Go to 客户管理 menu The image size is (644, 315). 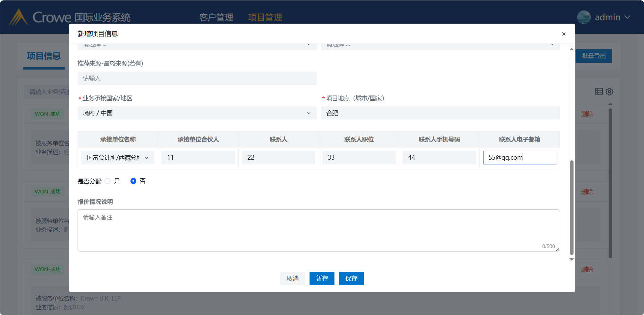216,17
